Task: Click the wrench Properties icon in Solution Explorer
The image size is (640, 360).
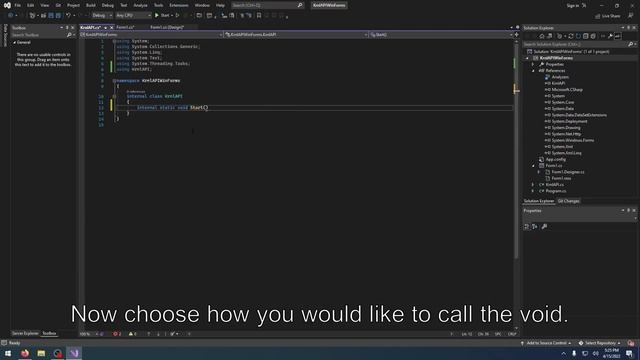Action: click(x=610, y=36)
